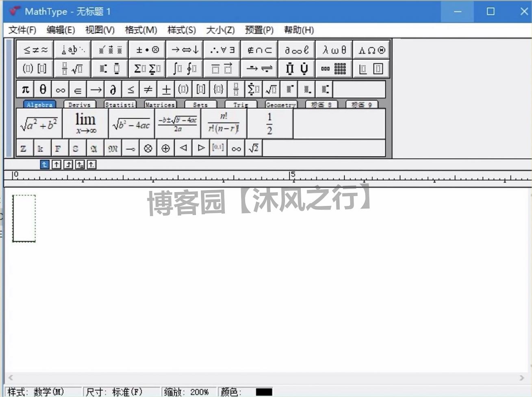Open the summation templates palette
The width and height of the screenshot is (532, 397).
(x=148, y=69)
